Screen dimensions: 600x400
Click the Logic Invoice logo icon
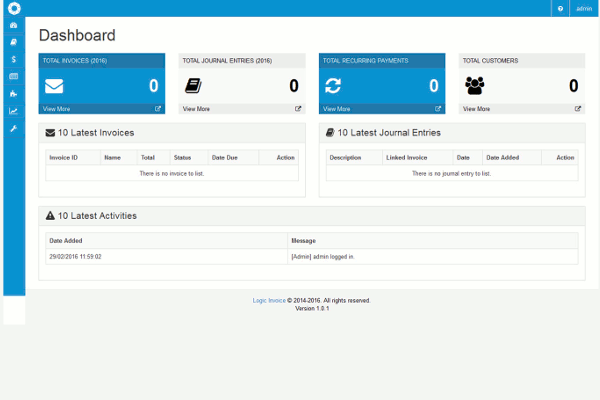point(13,8)
